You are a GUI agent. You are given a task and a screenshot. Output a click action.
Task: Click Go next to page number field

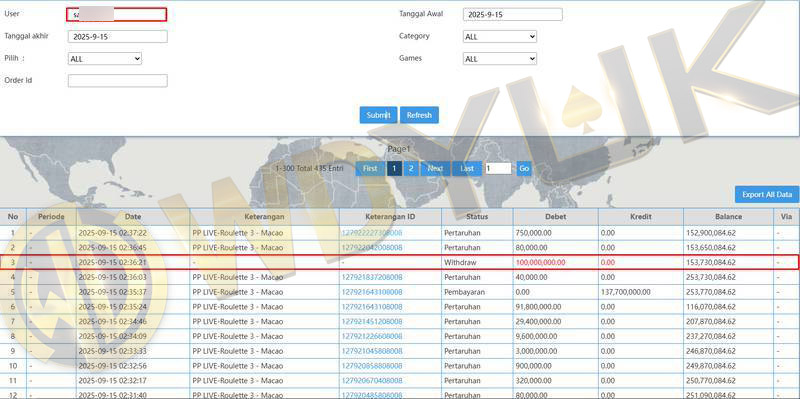[524, 168]
